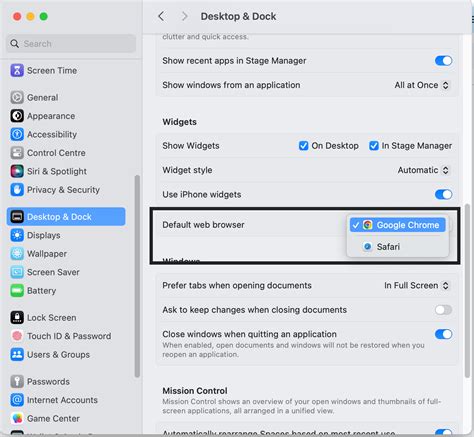Open Show windows from an application dropdown
Image resolution: width=474 pixels, height=437 pixels.
422,85
